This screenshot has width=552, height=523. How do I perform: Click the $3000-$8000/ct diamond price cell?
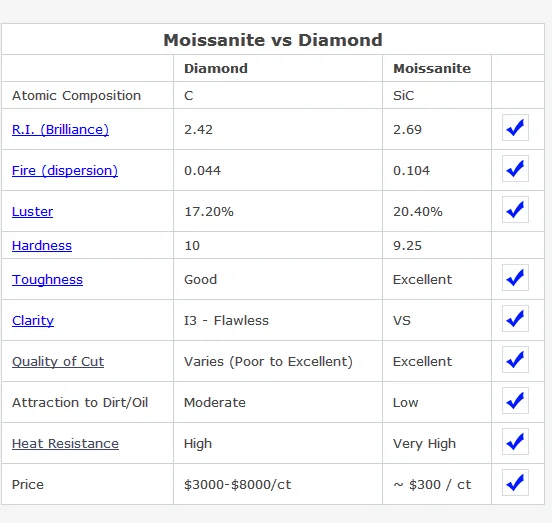click(278, 484)
